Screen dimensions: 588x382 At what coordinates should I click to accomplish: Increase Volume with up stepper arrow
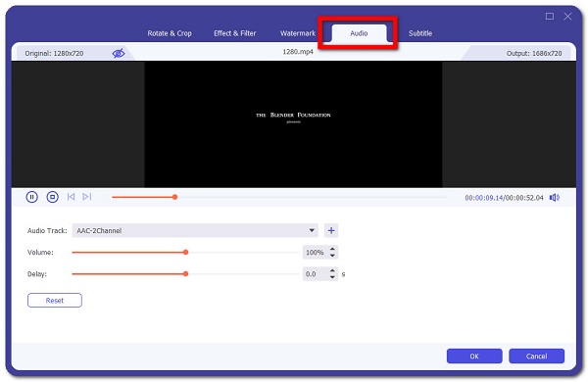coord(332,249)
